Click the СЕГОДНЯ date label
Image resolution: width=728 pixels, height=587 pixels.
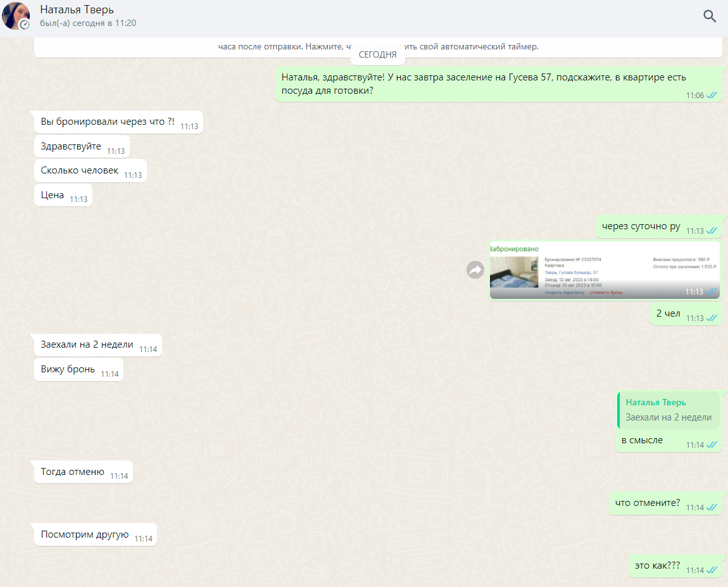[377, 55]
